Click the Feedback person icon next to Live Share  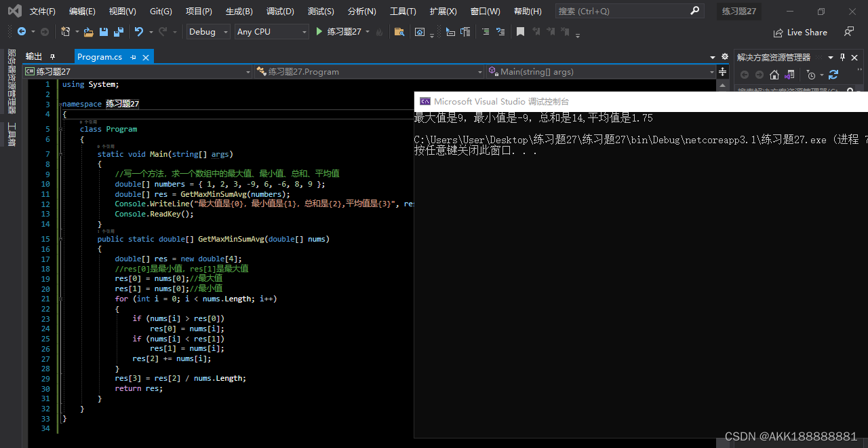[x=849, y=32]
